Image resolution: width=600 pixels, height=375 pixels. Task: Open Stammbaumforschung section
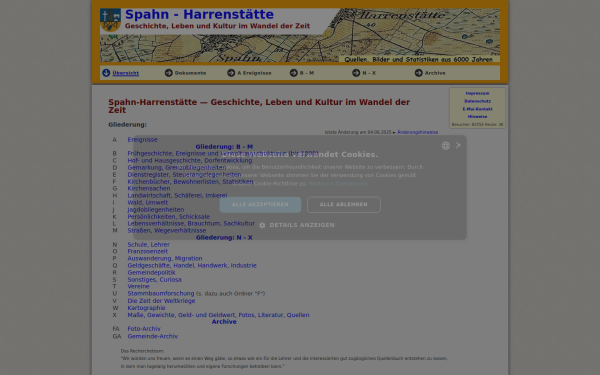pos(161,293)
